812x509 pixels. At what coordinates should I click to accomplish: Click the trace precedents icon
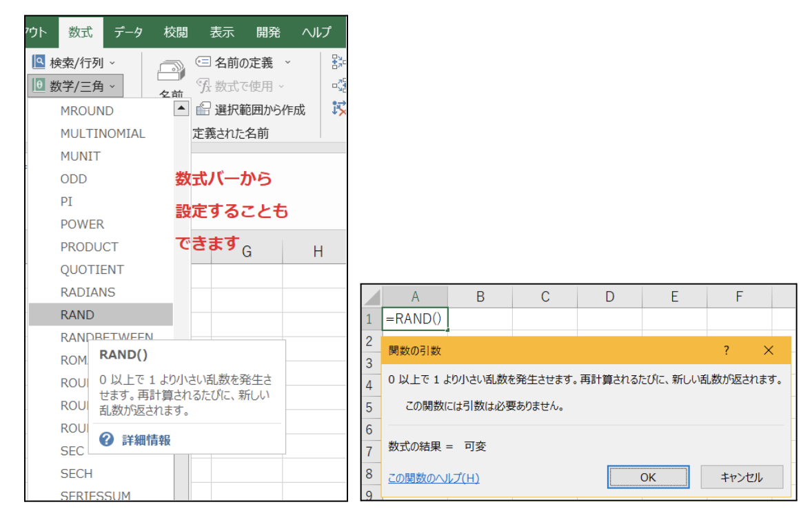[338, 62]
